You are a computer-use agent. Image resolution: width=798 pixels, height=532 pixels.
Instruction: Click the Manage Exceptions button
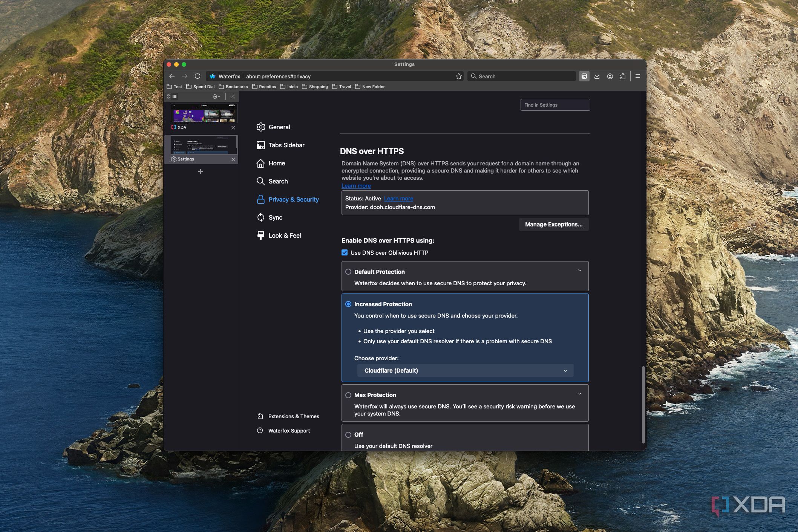click(x=554, y=225)
